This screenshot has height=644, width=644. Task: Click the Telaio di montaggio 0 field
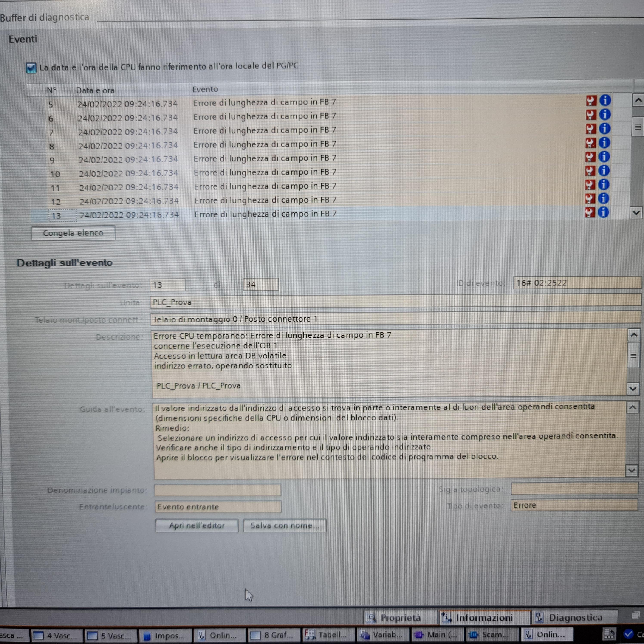(x=396, y=318)
